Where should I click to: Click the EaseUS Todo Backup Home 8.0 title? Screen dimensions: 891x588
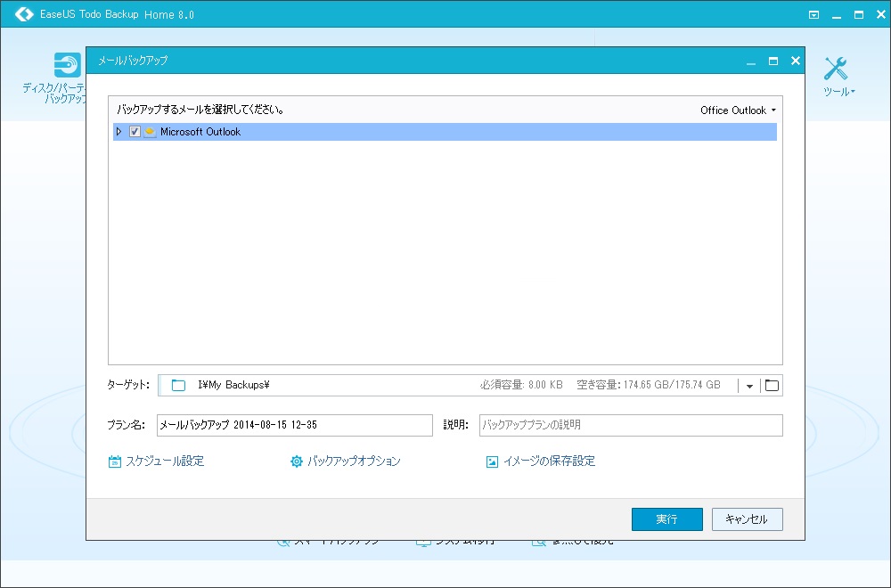click(117, 14)
